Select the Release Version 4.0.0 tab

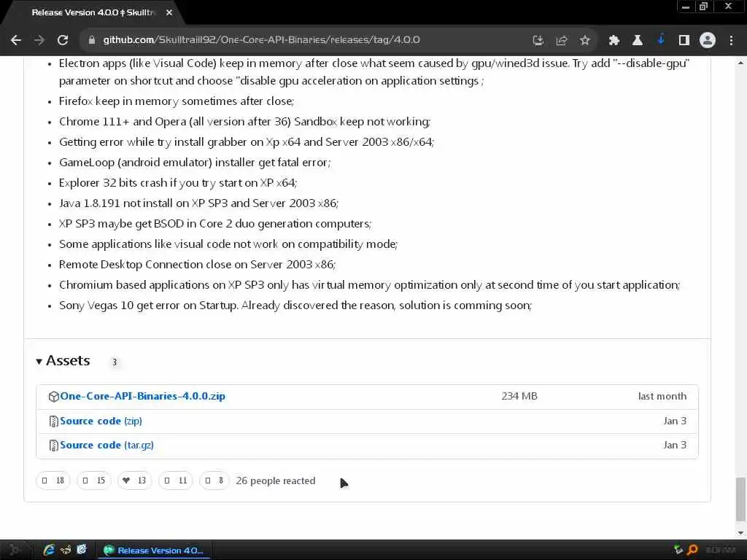93,13
